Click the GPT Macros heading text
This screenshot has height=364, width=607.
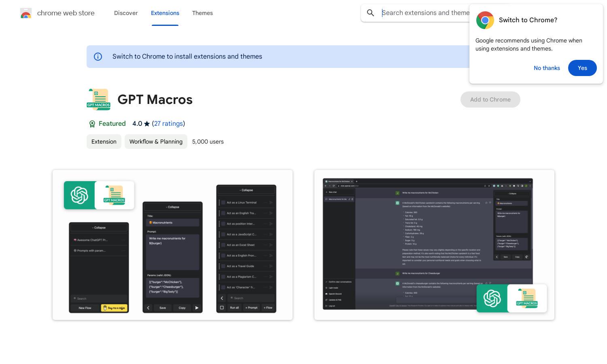point(155,99)
